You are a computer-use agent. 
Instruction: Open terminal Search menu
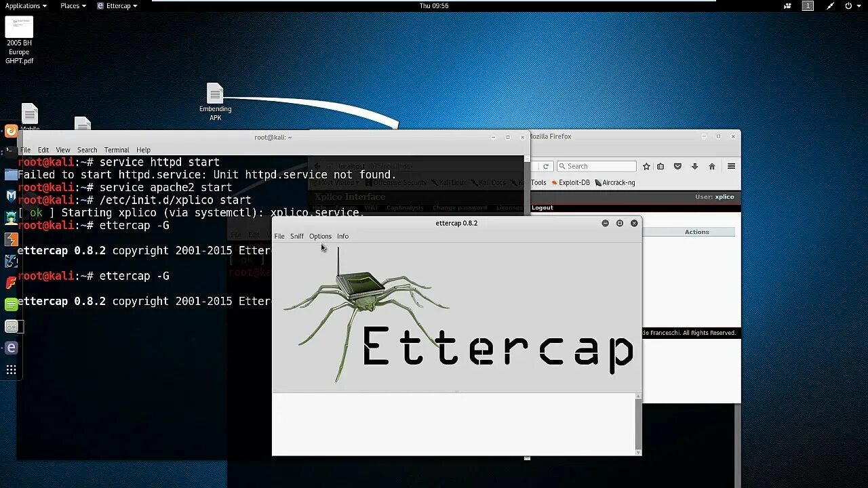(87, 150)
